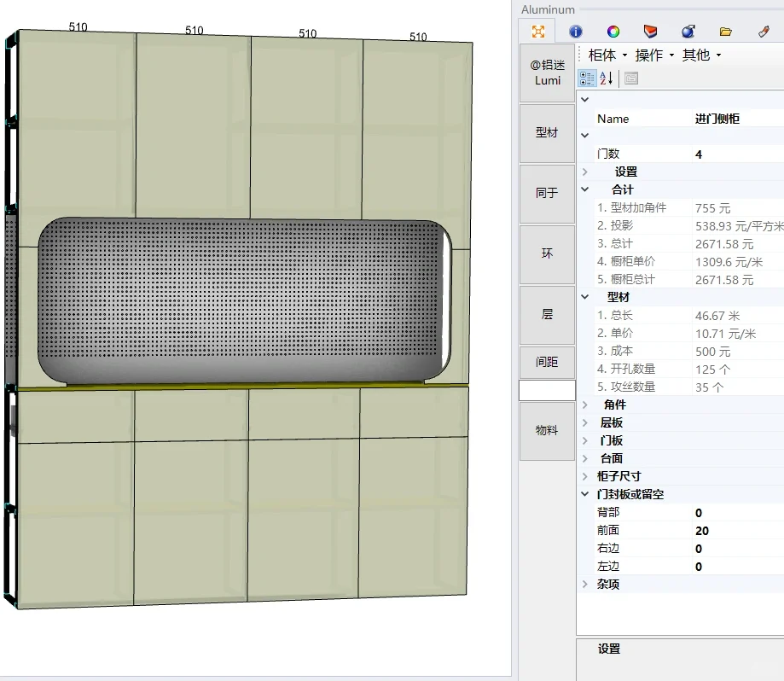This screenshot has height=681, width=784.
Task: Open the color wheel tab
Action: coord(613,32)
